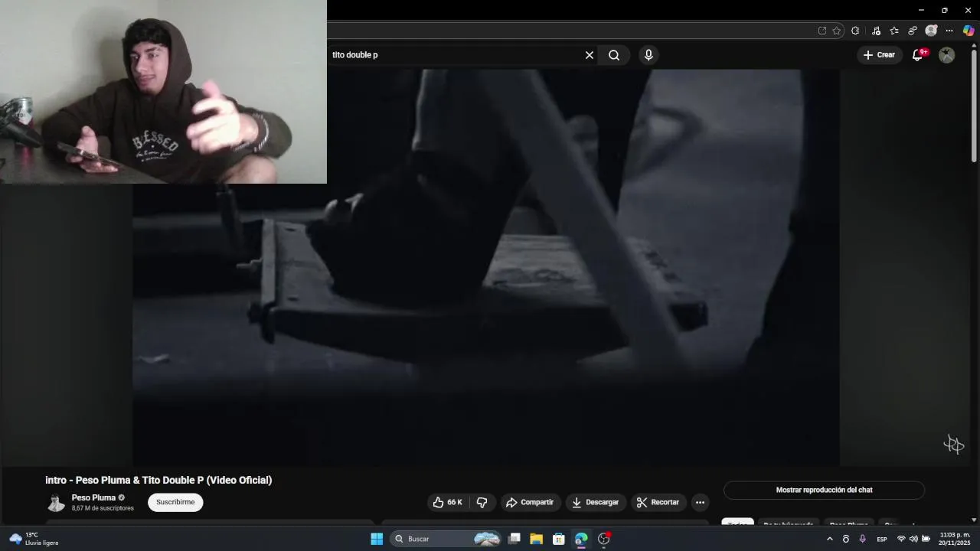Click the Descargar download button
This screenshot has width=980, height=551.
coord(596,502)
